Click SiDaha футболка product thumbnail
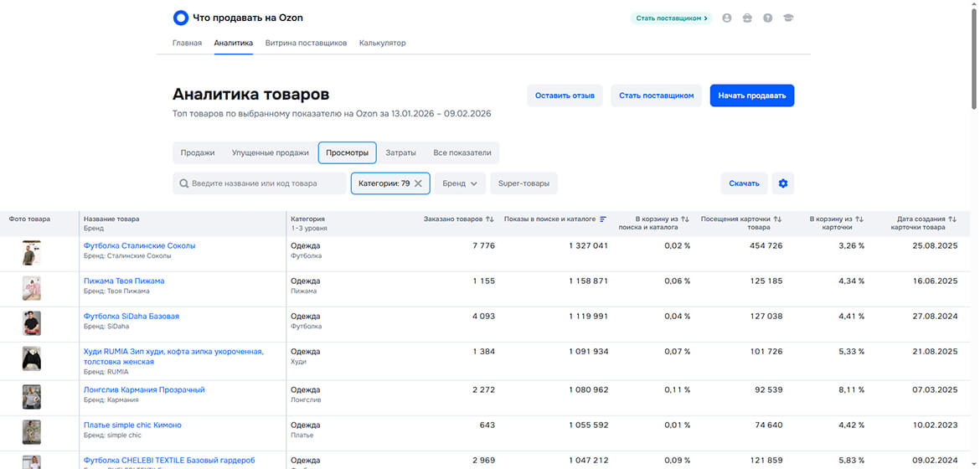The image size is (980, 469). [x=31, y=323]
